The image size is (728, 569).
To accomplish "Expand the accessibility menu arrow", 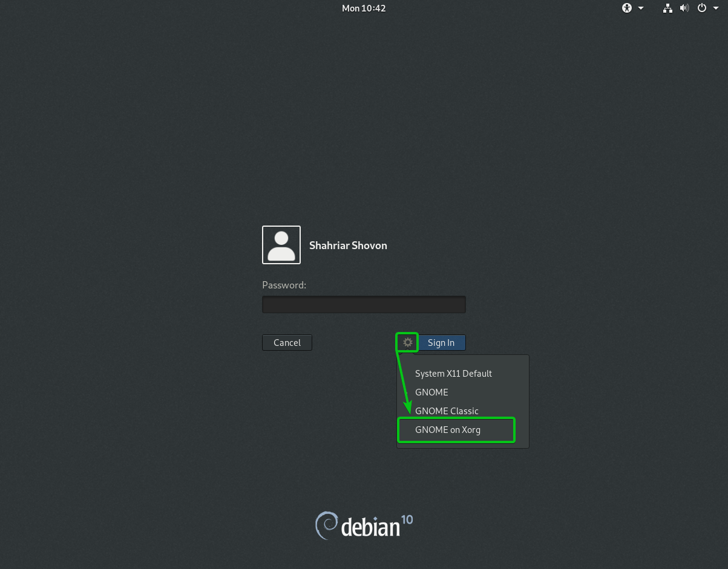I will coord(641,8).
